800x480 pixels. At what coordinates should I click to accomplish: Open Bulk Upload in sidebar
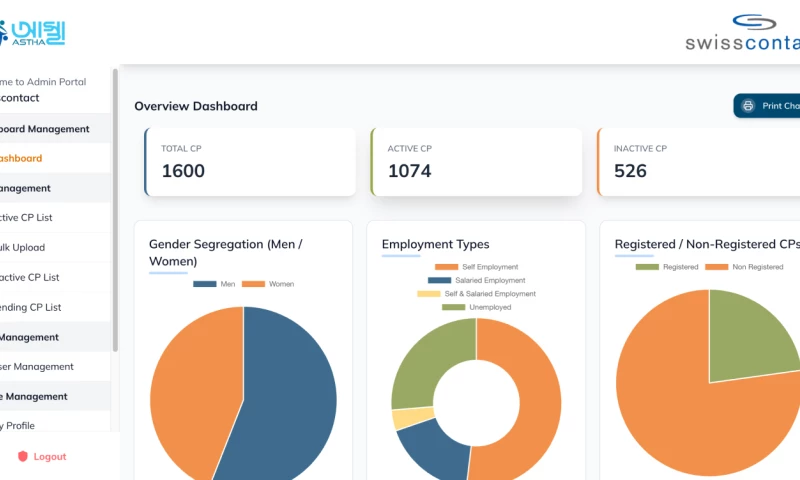coord(55,247)
